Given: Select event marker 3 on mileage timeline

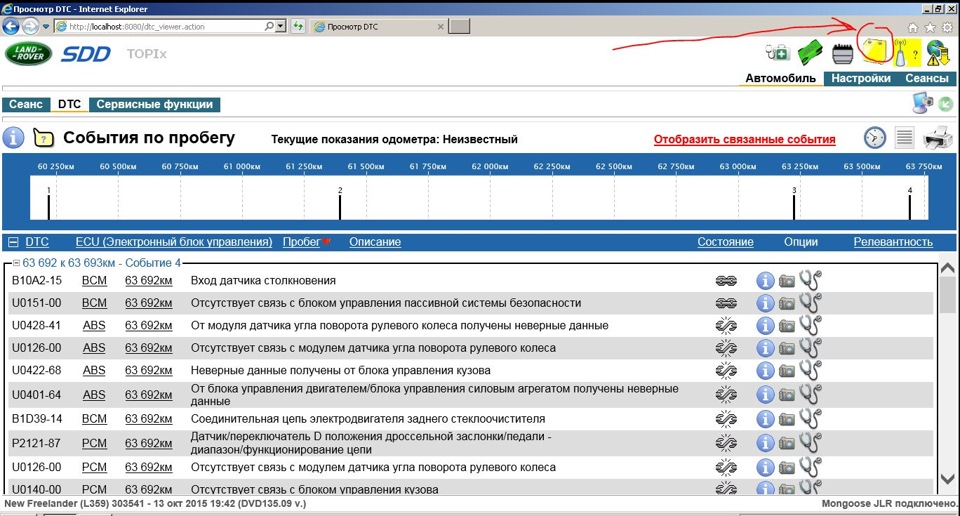Looking at the screenshot, I should (x=794, y=203).
